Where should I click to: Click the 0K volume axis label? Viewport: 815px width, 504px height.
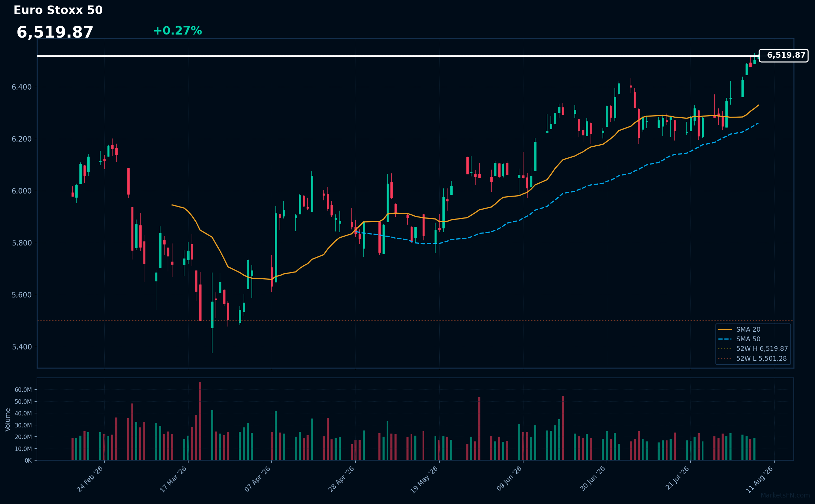pyautogui.click(x=28, y=461)
